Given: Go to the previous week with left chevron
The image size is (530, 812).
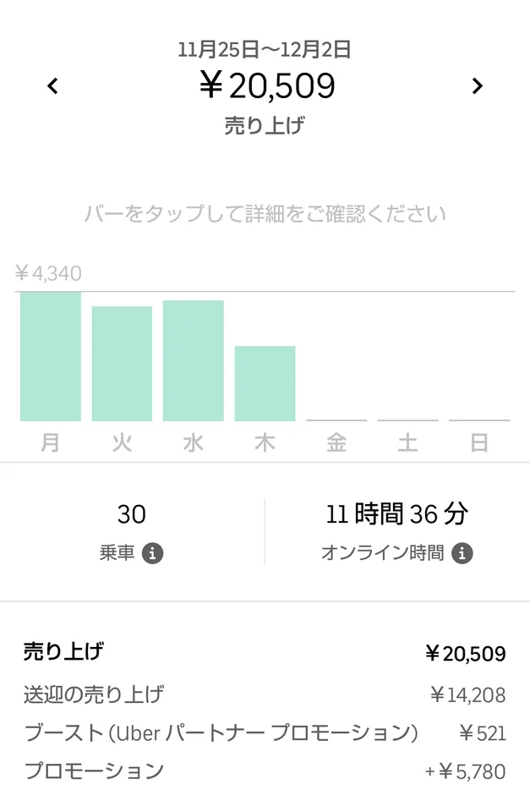Looking at the screenshot, I should 53,85.
